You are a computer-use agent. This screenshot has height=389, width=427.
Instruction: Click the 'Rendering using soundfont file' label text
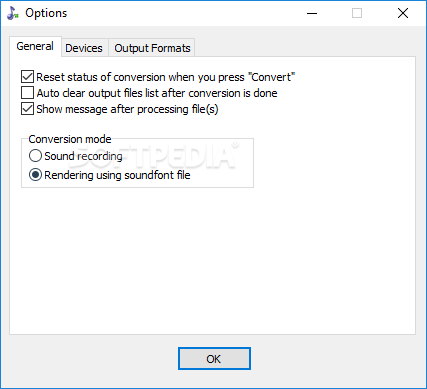117,175
